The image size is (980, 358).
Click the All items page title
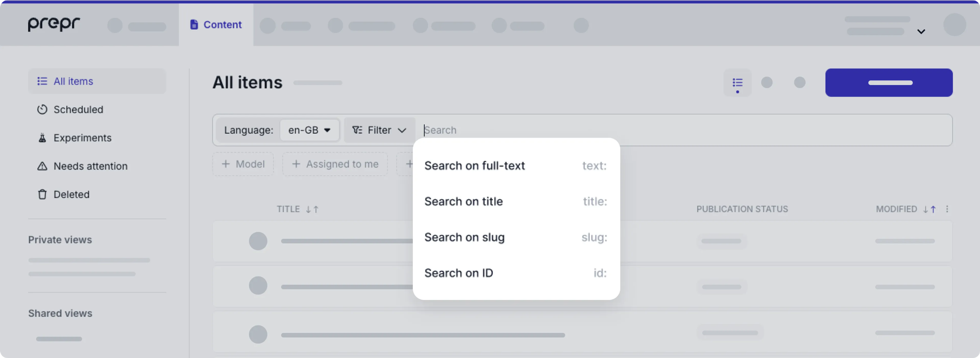click(247, 82)
